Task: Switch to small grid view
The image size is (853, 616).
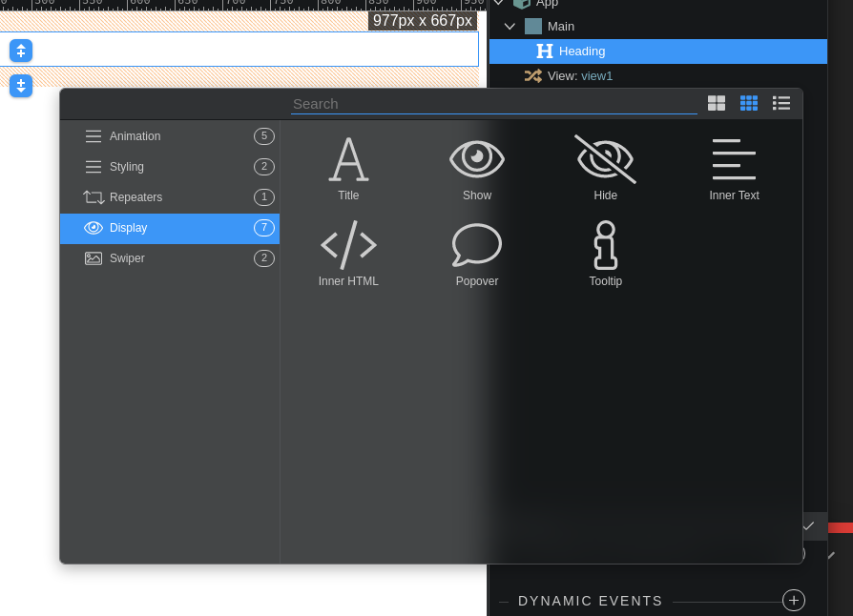Action: point(749,103)
